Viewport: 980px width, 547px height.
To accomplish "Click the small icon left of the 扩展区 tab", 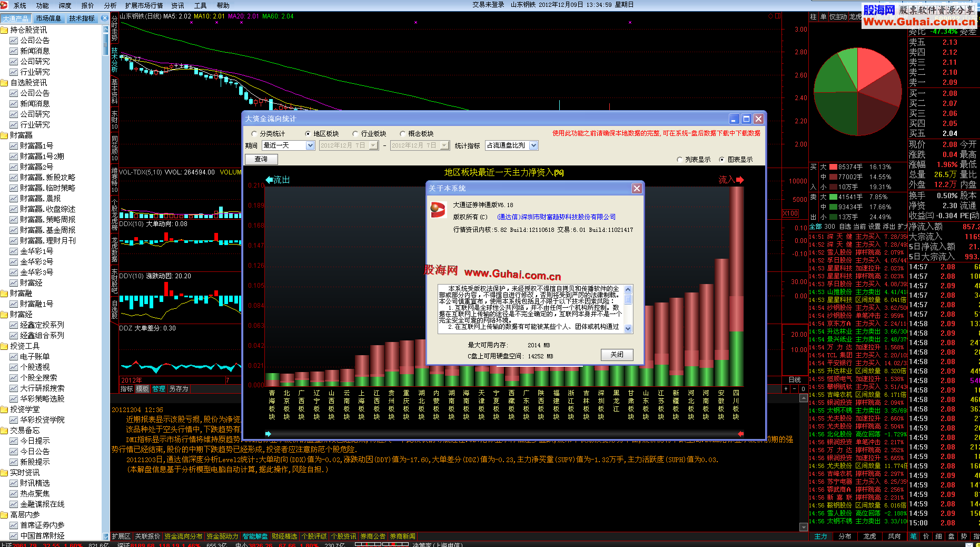I will click(106, 536).
